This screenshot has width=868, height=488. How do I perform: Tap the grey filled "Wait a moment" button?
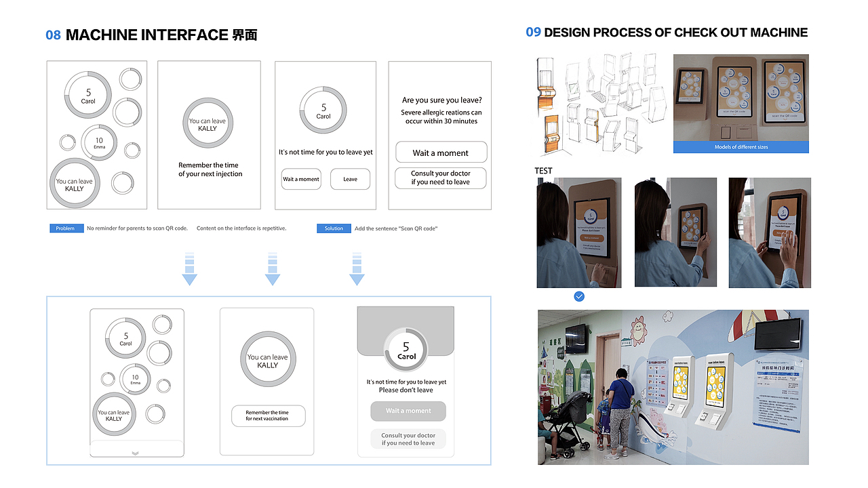[408, 411]
